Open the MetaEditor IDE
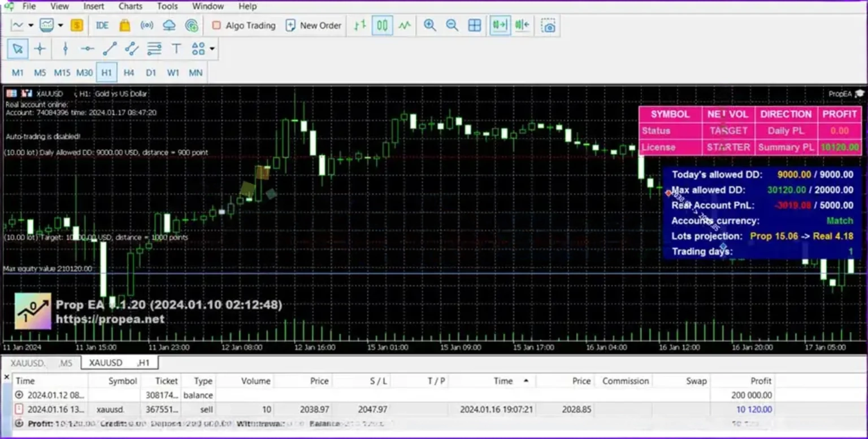Screen dimensions: 868x439 (102, 25)
